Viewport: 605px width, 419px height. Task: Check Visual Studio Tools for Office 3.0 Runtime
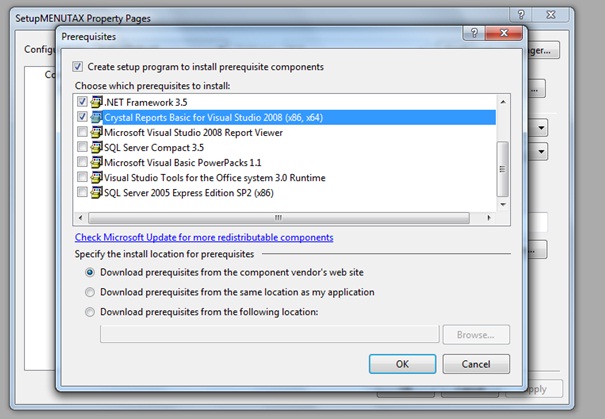82,177
